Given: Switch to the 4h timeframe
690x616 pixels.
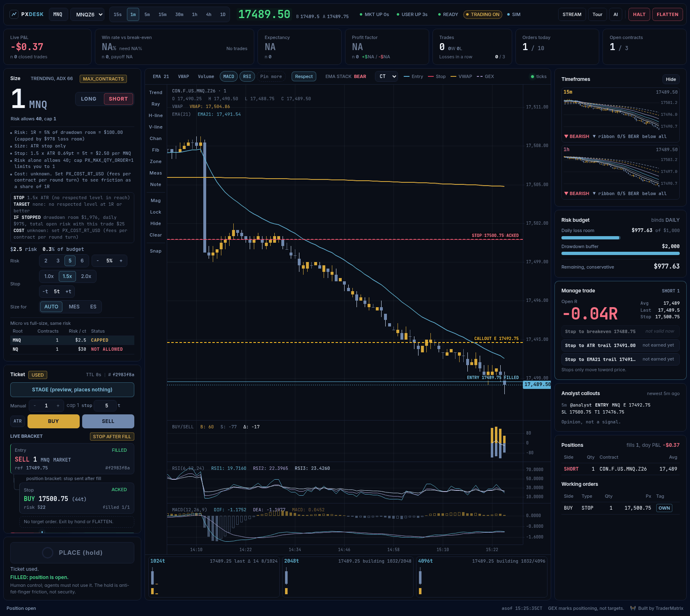Looking at the screenshot, I should pyautogui.click(x=209, y=14).
